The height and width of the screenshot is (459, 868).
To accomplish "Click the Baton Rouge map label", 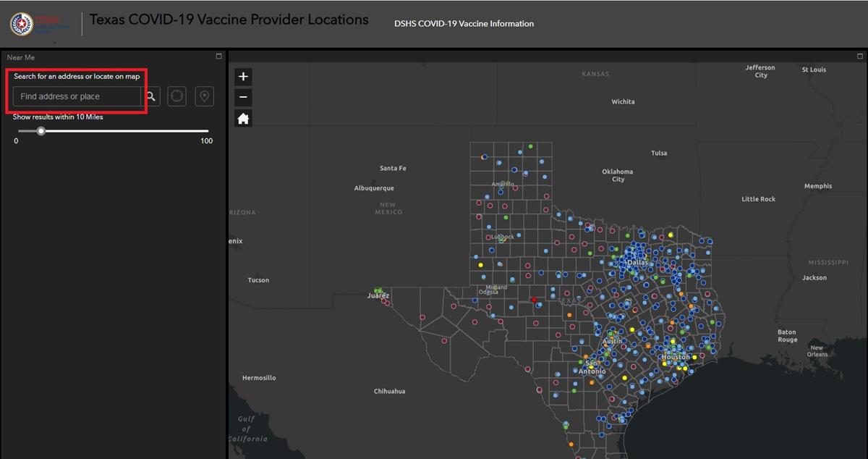I will (787, 336).
